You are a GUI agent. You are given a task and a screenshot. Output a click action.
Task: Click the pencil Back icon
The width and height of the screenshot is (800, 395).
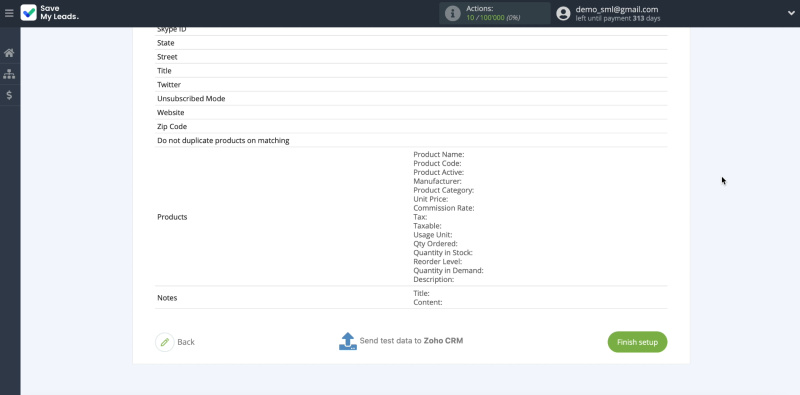(x=164, y=342)
